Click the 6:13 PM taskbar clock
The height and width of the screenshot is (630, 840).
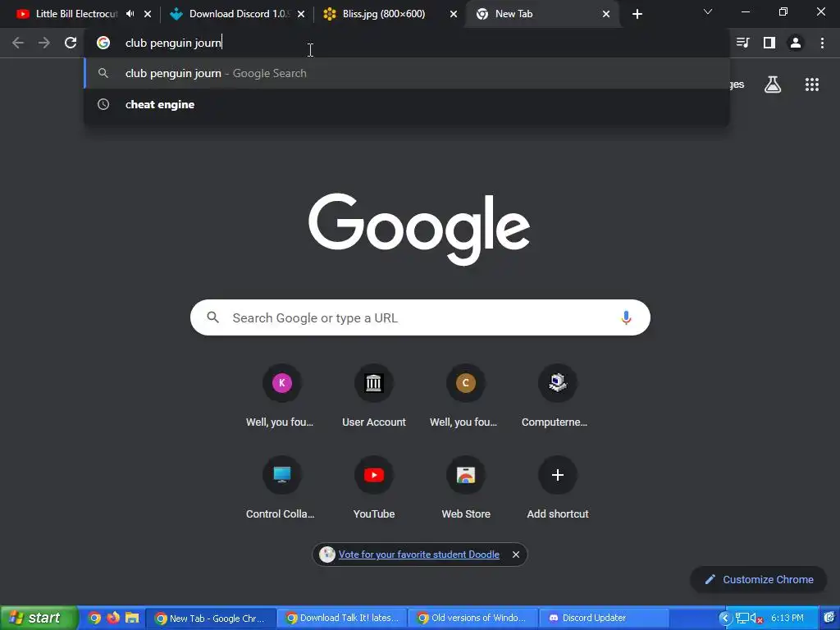coord(787,619)
